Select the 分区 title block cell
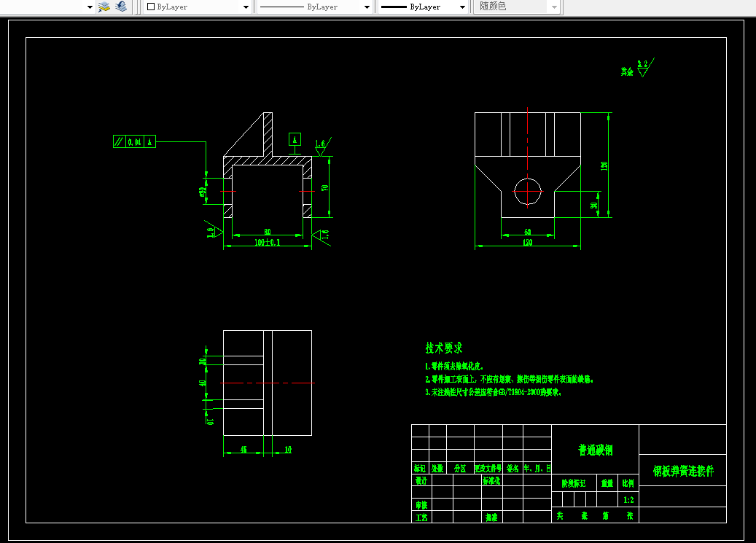 [x=460, y=468]
